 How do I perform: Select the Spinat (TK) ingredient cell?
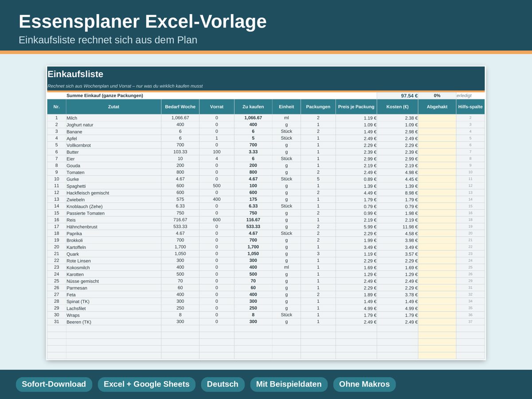click(113, 301)
